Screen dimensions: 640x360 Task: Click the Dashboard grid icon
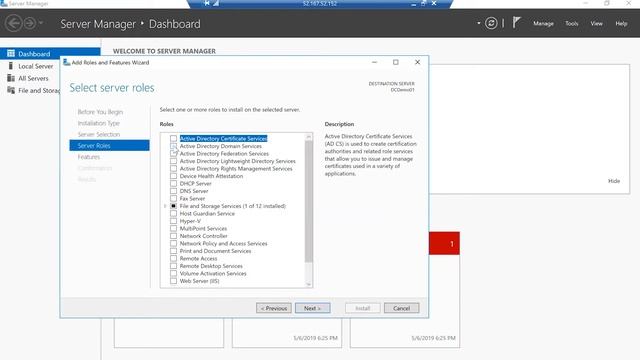click(11, 53)
